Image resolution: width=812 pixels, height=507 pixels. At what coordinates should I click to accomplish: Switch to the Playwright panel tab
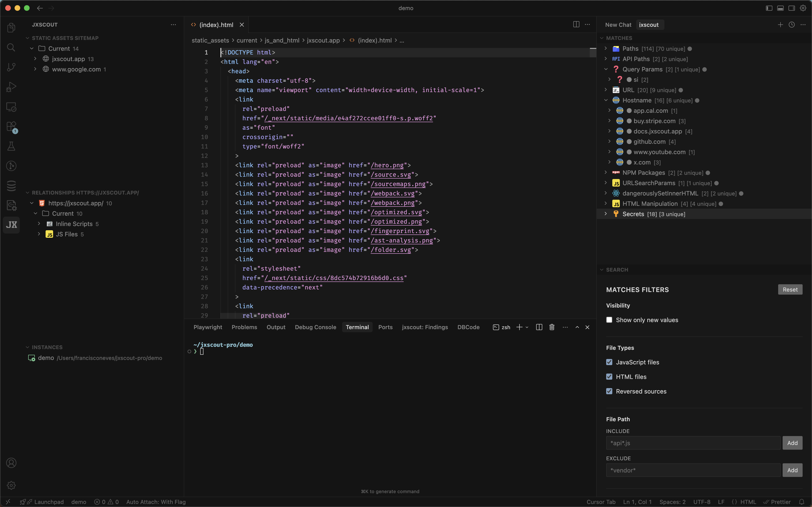[x=208, y=327]
